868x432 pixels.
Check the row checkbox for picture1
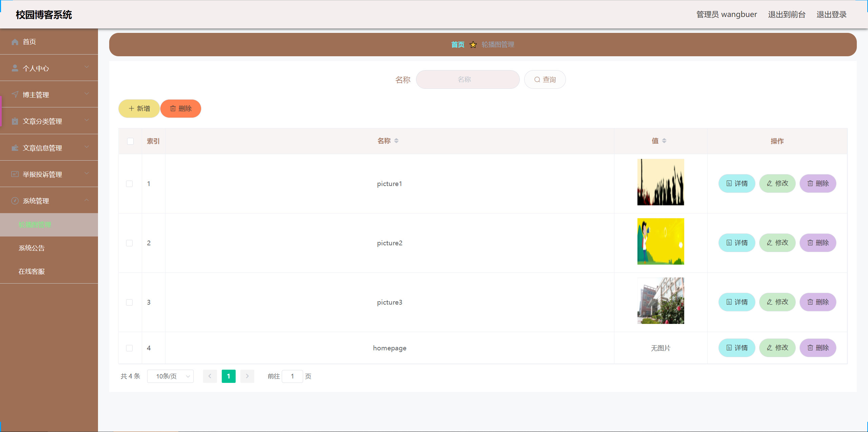(129, 184)
